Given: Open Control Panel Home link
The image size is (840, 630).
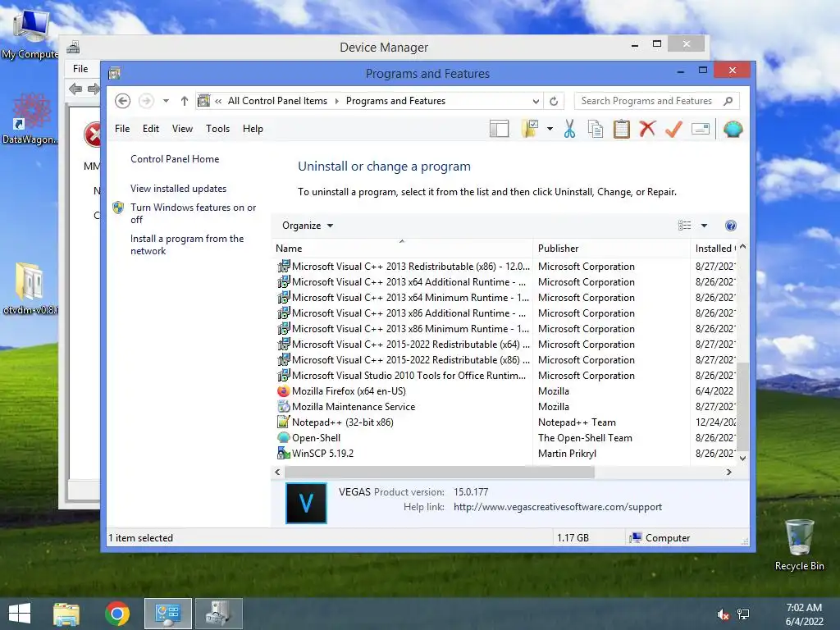Looking at the screenshot, I should coord(175,159).
